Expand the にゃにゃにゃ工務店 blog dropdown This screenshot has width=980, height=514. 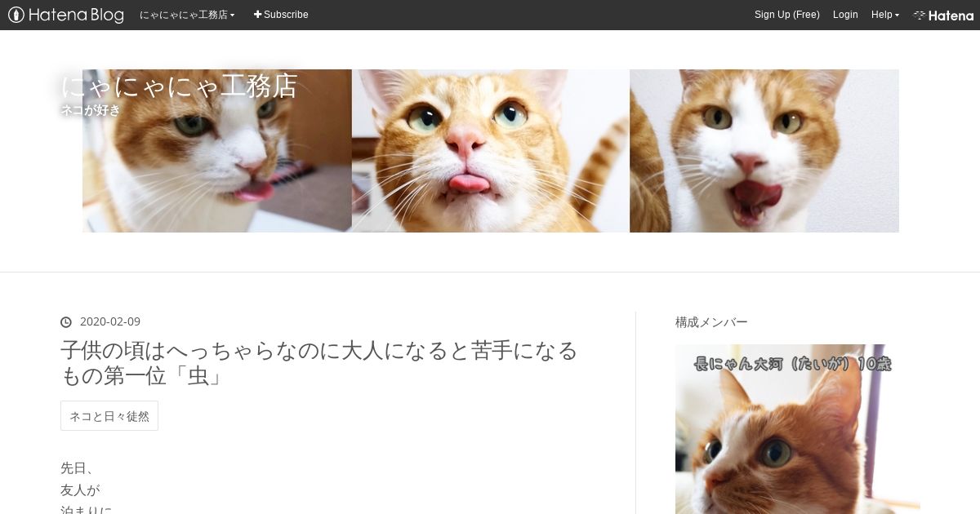click(187, 15)
